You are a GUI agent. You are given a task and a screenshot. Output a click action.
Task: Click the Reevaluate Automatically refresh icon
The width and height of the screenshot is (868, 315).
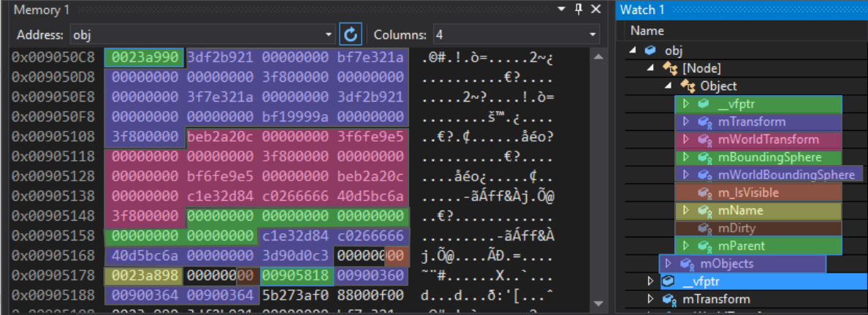click(351, 34)
